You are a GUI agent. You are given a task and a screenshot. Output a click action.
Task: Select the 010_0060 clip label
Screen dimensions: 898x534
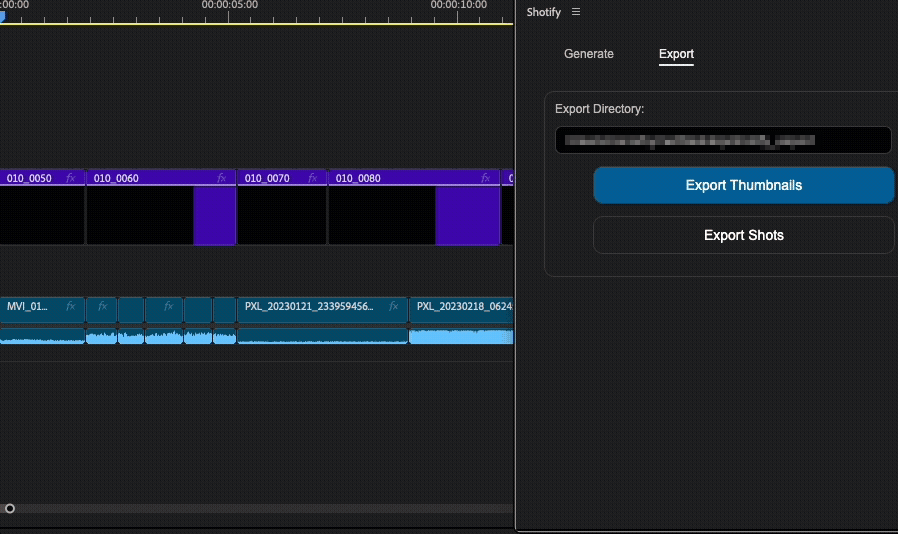[x=116, y=178]
